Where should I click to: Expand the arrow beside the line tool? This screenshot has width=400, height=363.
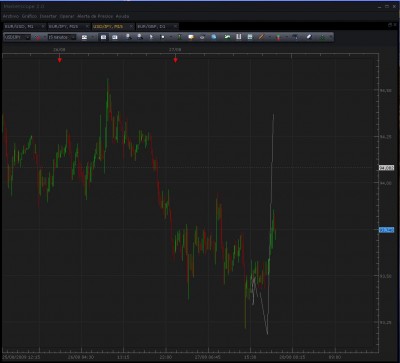[x=269, y=37]
